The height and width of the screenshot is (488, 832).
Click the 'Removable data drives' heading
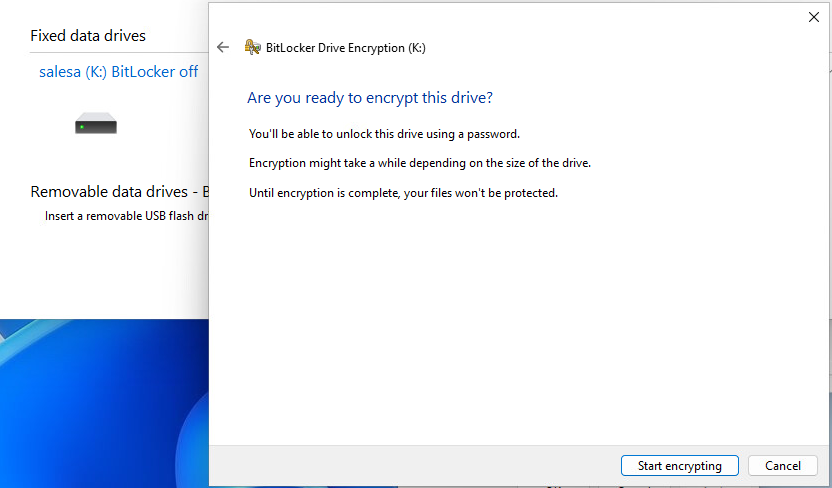pyautogui.click(x=119, y=191)
